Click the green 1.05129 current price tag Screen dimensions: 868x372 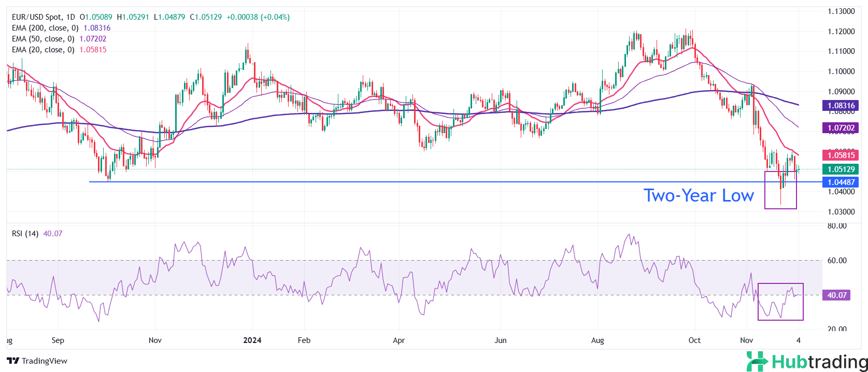click(841, 169)
